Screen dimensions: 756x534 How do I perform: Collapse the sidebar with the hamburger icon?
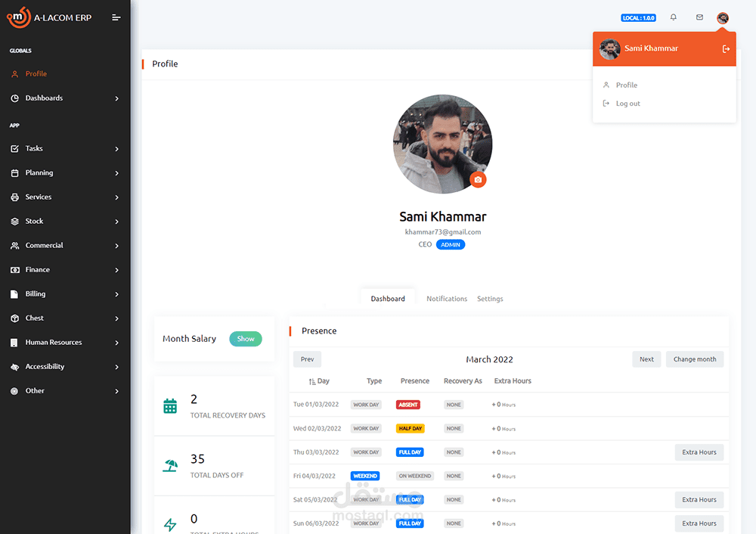coord(116,17)
